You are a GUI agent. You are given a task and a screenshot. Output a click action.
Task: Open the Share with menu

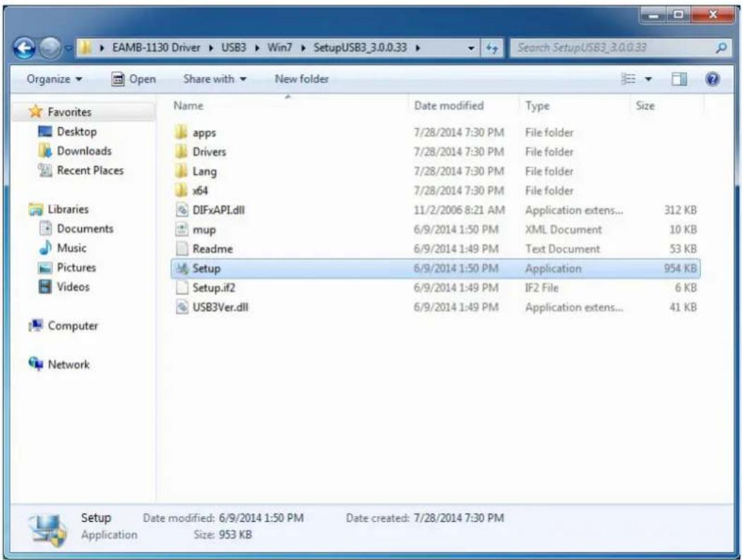[215, 79]
